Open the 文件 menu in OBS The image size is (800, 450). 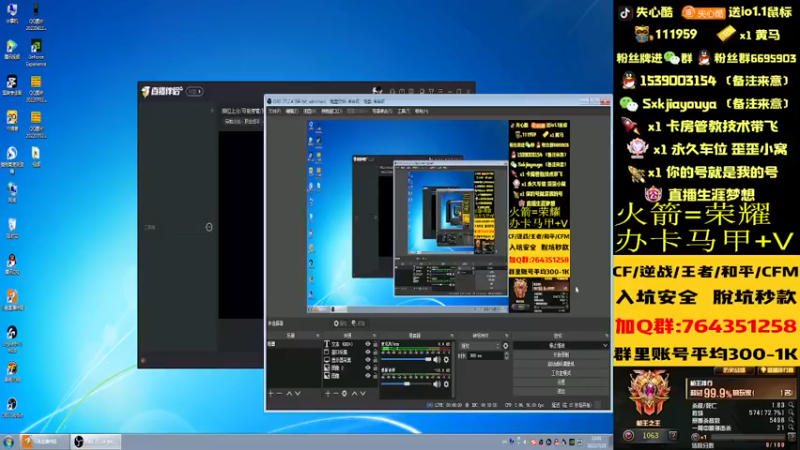tap(274, 111)
